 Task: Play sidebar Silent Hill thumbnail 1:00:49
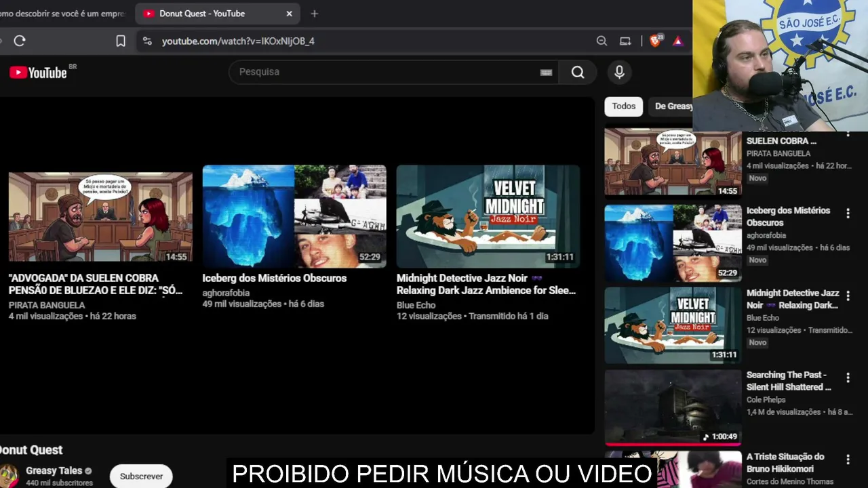click(673, 407)
